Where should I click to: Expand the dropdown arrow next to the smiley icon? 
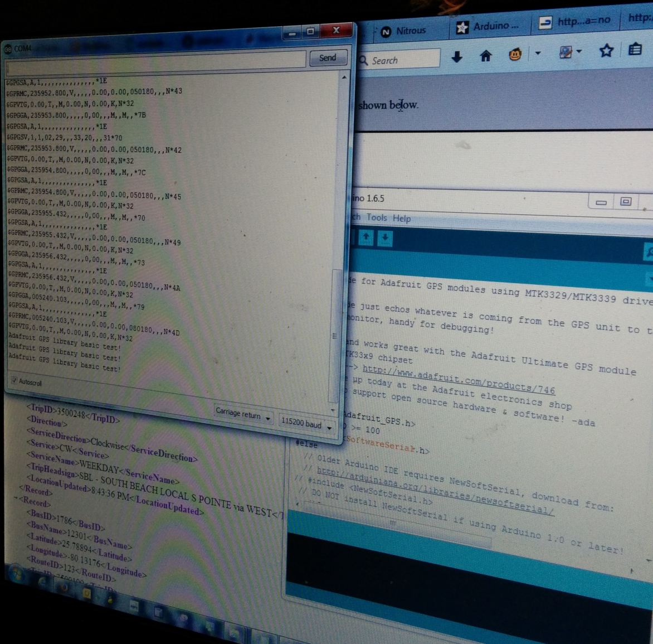[x=537, y=53]
